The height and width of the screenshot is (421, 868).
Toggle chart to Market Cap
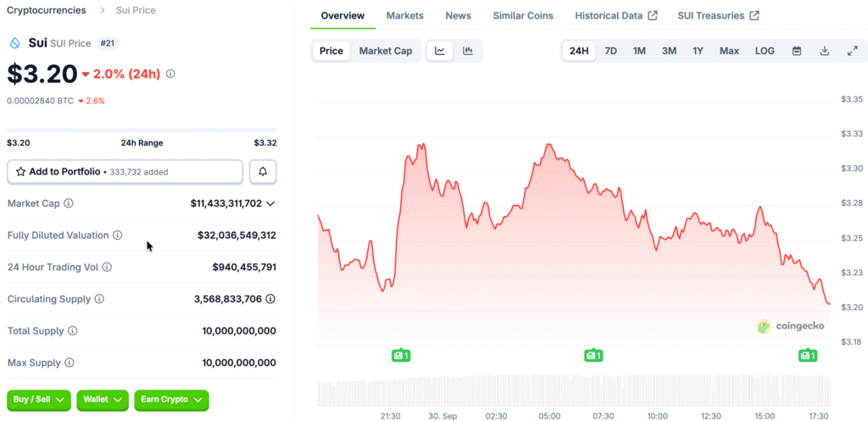pyautogui.click(x=385, y=51)
